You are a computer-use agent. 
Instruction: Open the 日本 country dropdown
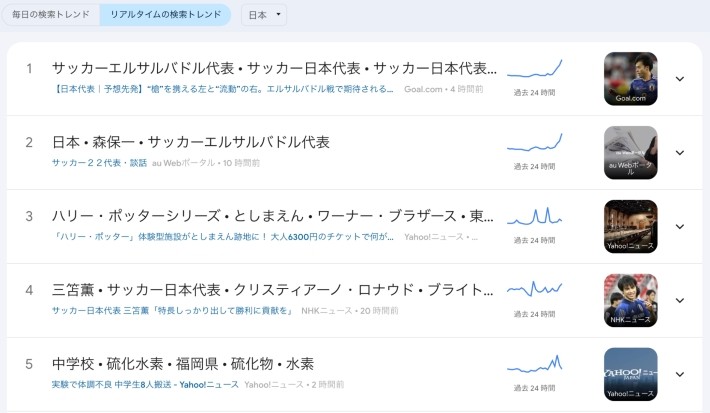click(x=264, y=15)
